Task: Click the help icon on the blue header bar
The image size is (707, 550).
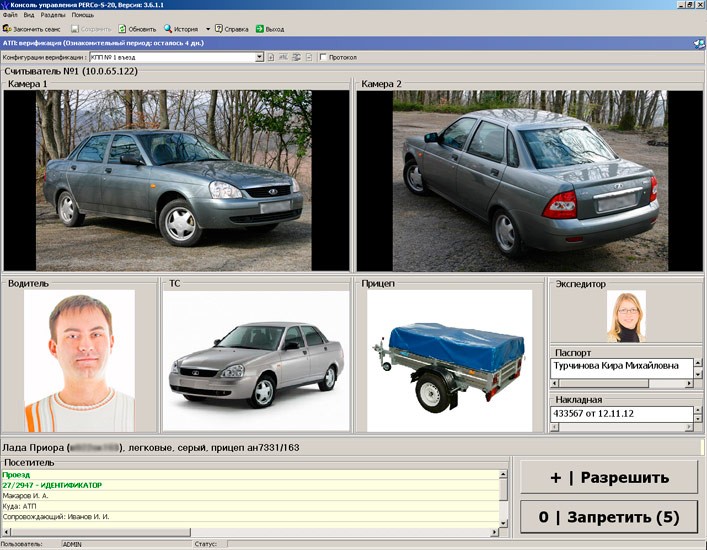Action: point(699,43)
